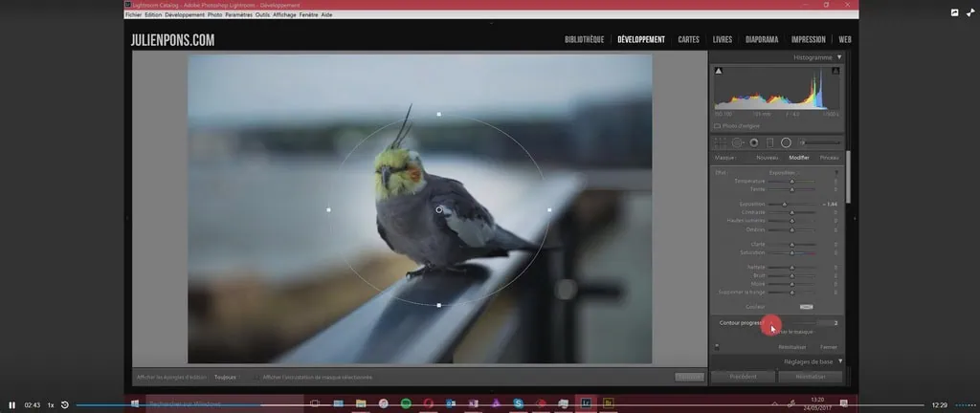Collapse the Histogramme panel
This screenshot has width=980, height=413.
point(838,57)
